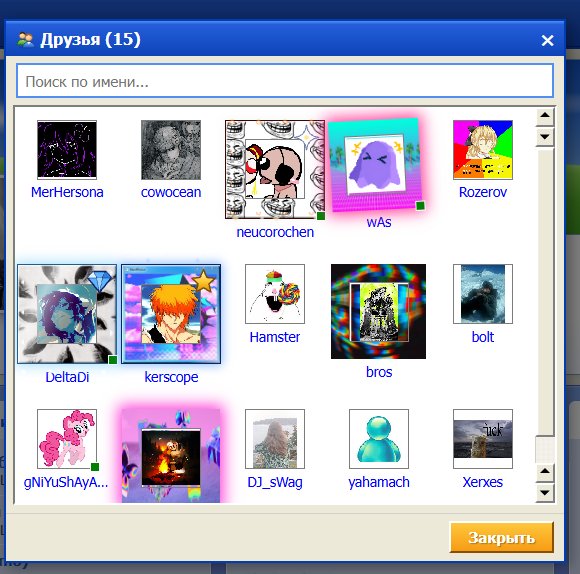580x574 pixels.
Task: Open Rozerov's rainbow avatar
Action: pos(483,150)
